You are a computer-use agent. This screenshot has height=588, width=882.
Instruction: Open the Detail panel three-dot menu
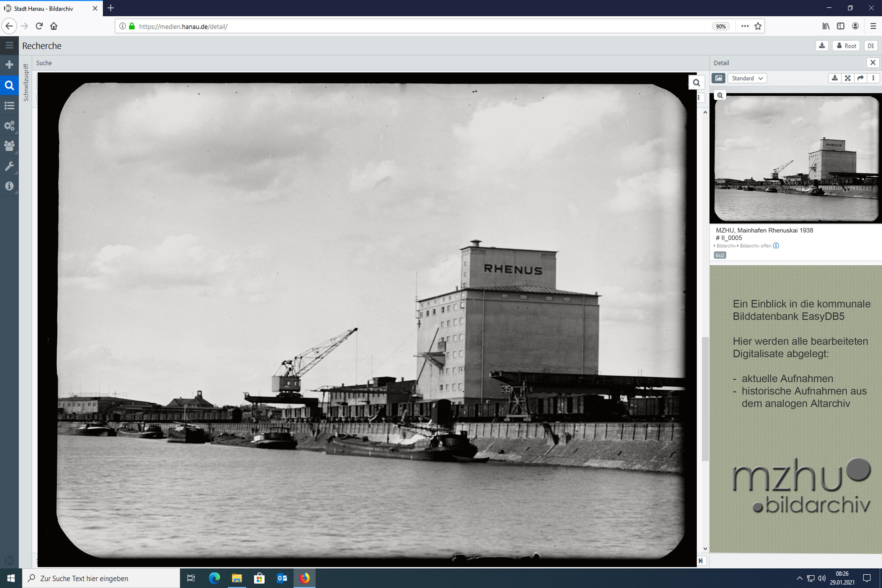873,78
